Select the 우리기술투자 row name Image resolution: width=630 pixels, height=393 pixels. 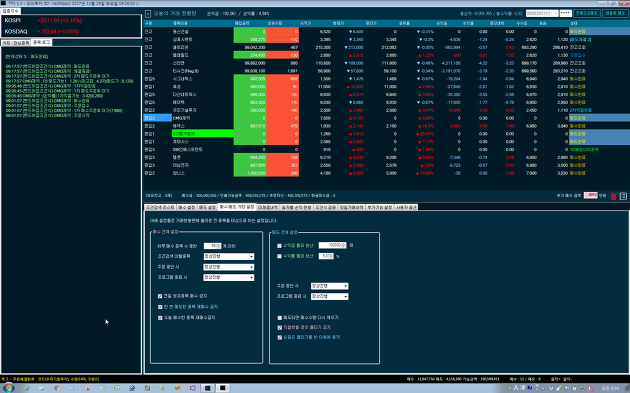(184, 110)
